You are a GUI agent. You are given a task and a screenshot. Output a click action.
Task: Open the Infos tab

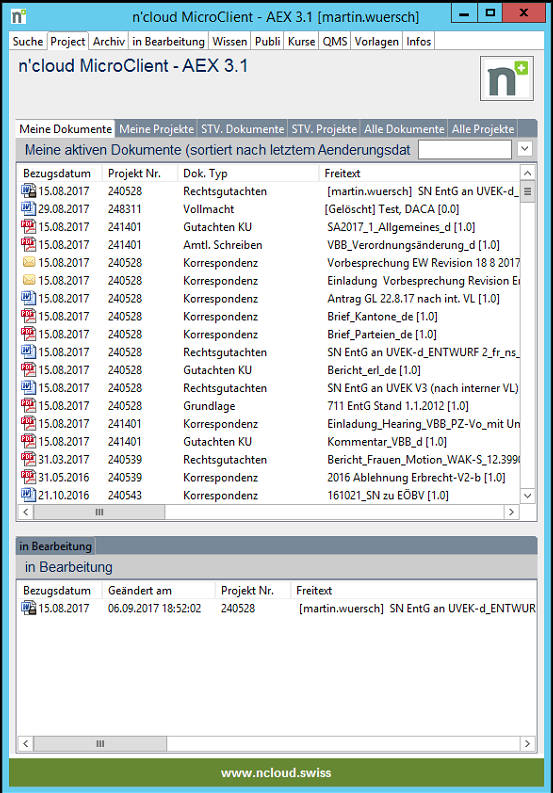(x=418, y=41)
